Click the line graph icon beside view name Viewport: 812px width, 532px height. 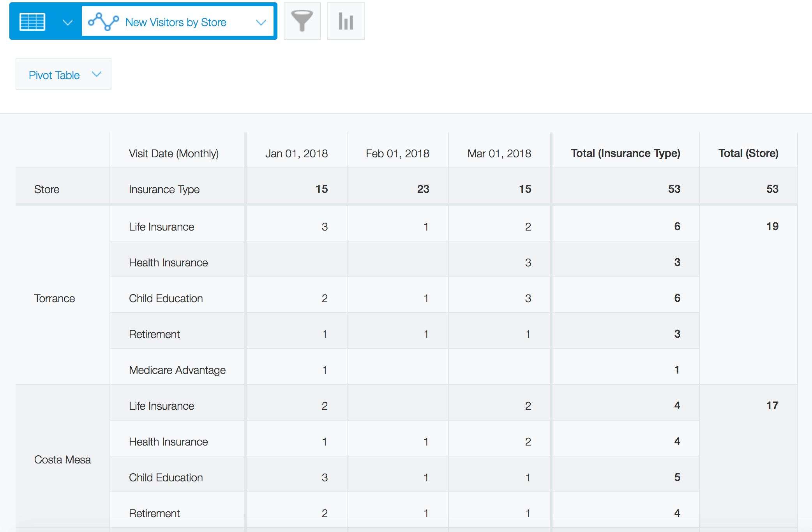point(103,22)
